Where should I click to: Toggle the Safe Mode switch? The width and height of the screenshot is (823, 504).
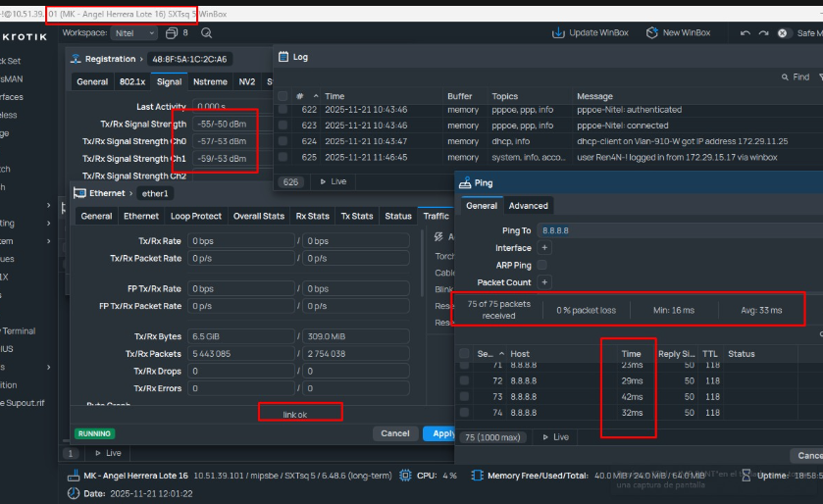point(784,33)
